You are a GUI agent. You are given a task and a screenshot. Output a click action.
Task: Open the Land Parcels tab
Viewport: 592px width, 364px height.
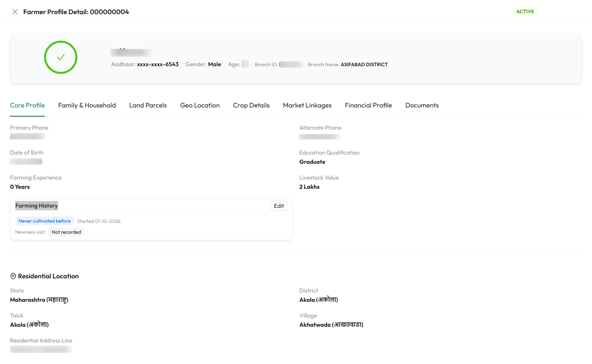[148, 105]
